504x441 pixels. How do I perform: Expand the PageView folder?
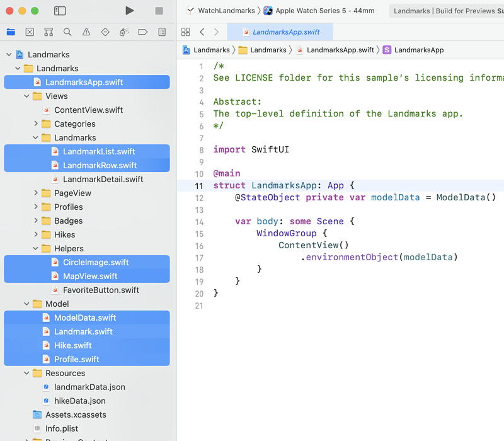click(36, 193)
